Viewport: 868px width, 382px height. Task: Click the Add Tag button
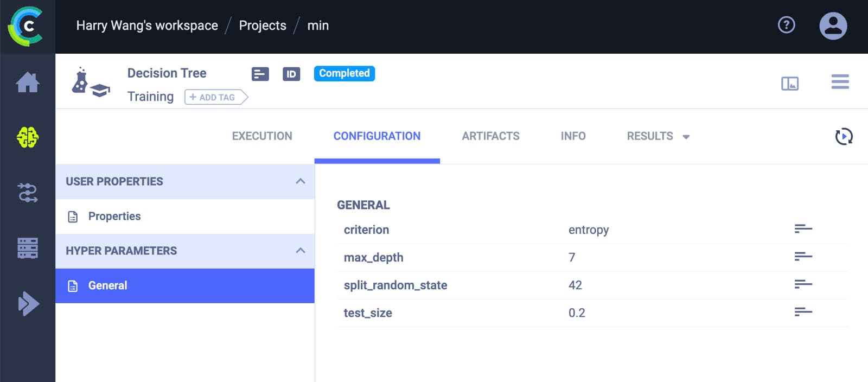click(216, 97)
